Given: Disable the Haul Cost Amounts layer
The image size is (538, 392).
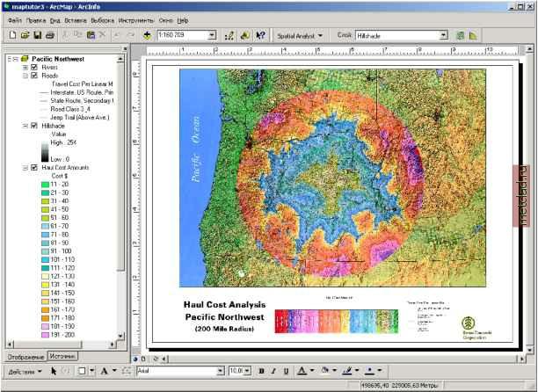Looking at the screenshot, I should pyautogui.click(x=34, y=167).
